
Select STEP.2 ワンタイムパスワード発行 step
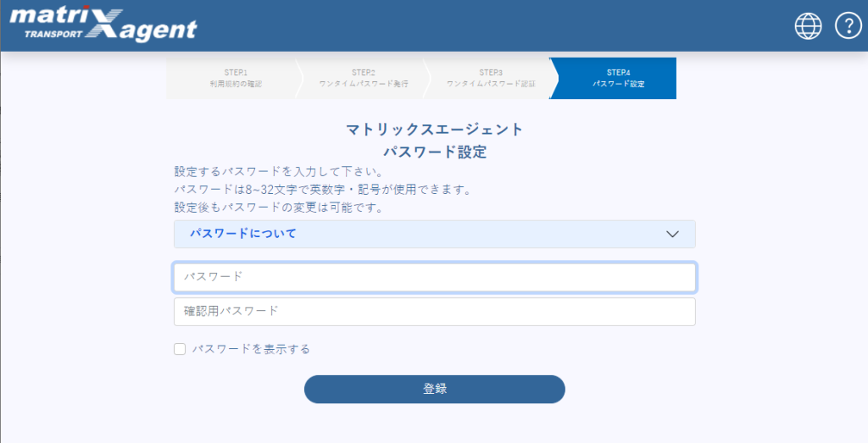click(363, 79)
